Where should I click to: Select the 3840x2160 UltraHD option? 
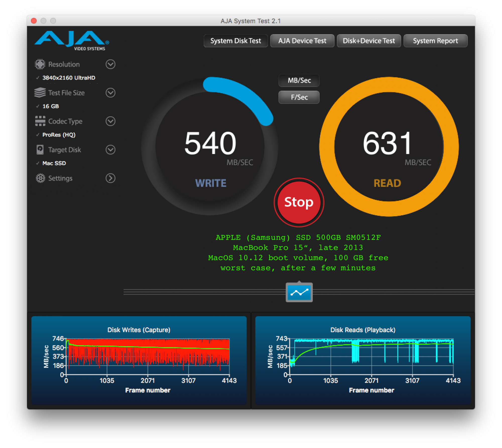pyautogui.click(x=69, y=78)
